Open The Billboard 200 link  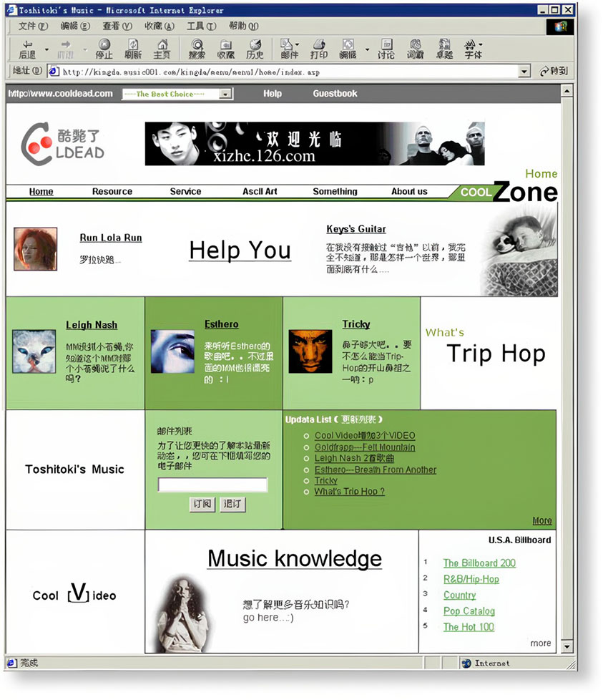(x=479, y=563)
